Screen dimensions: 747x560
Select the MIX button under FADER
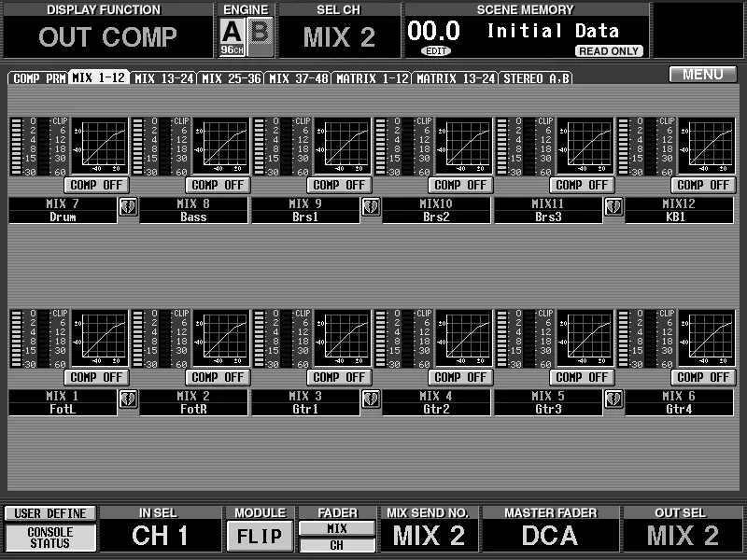[337, 528]
